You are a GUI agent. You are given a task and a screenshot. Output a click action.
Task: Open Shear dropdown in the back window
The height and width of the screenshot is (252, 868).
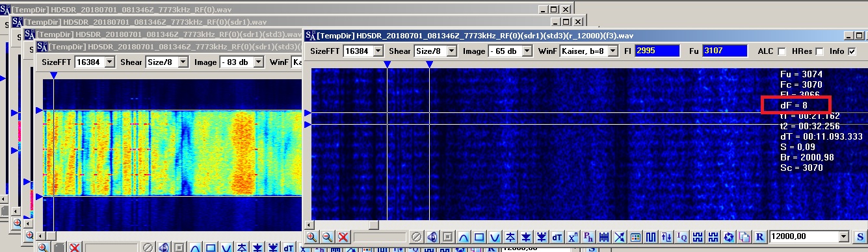183,62
